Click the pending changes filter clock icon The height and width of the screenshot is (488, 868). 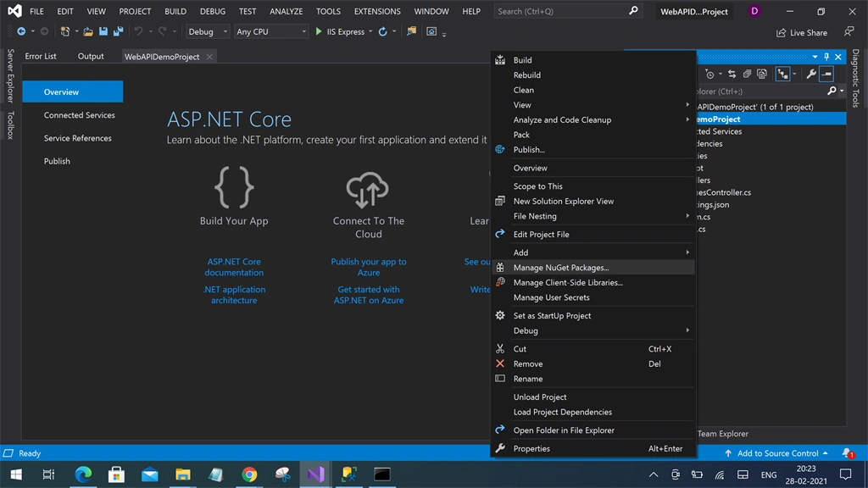(x=709, y=74)
